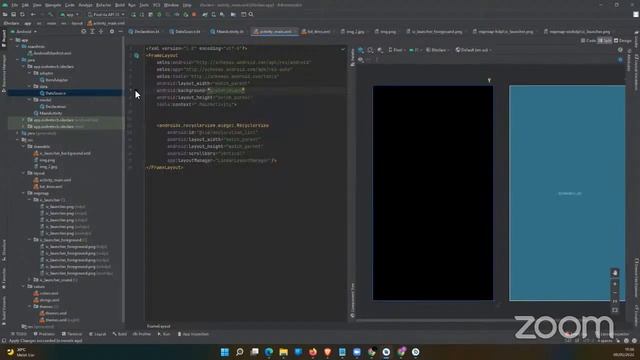Click the Select Opened File target icon

84,31
